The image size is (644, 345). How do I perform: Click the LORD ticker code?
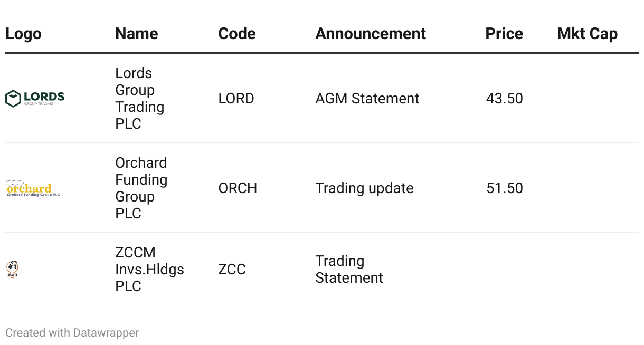236,99
